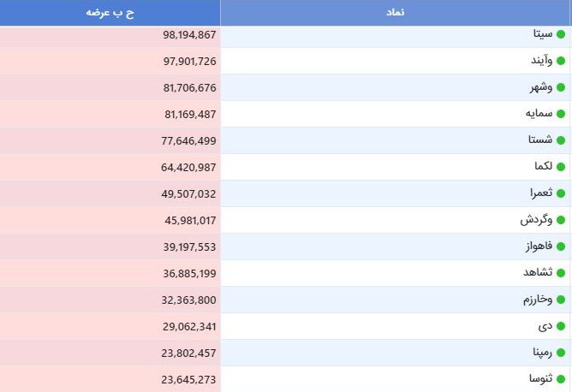This screenshot has height=392, width=572.
Task: Open symbol وشهر
Action: (541, 87)
